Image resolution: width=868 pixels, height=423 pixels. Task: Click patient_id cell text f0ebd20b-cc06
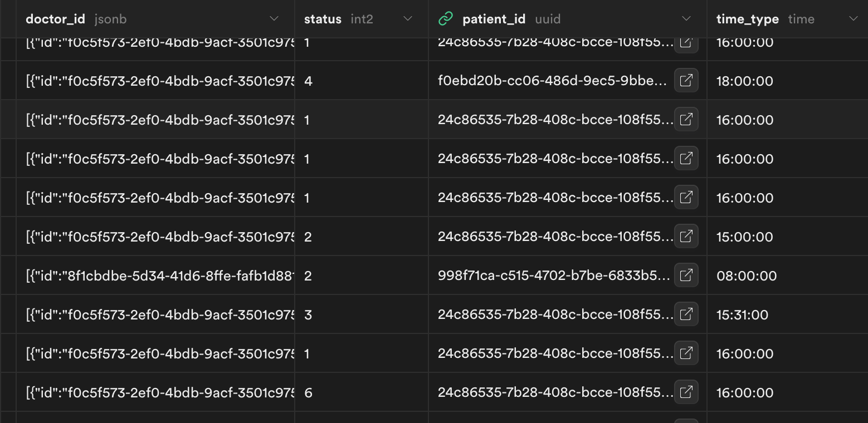click(x=552, y=81)
